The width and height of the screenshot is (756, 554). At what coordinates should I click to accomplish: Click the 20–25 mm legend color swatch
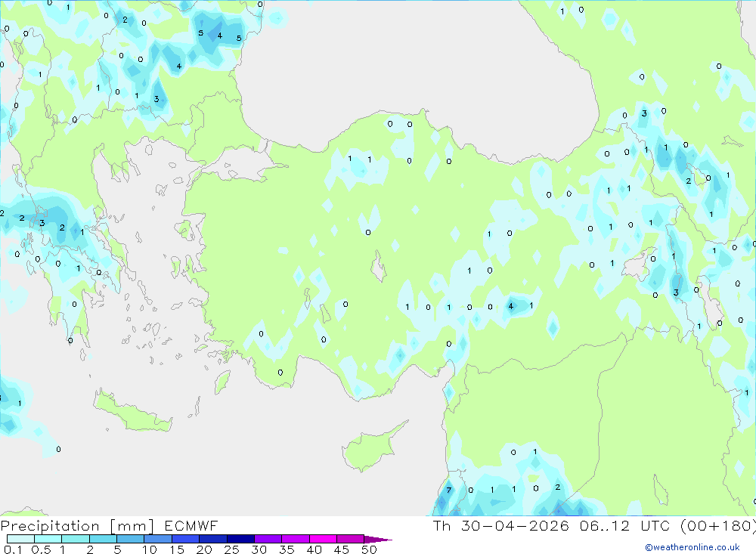[213, 539]
